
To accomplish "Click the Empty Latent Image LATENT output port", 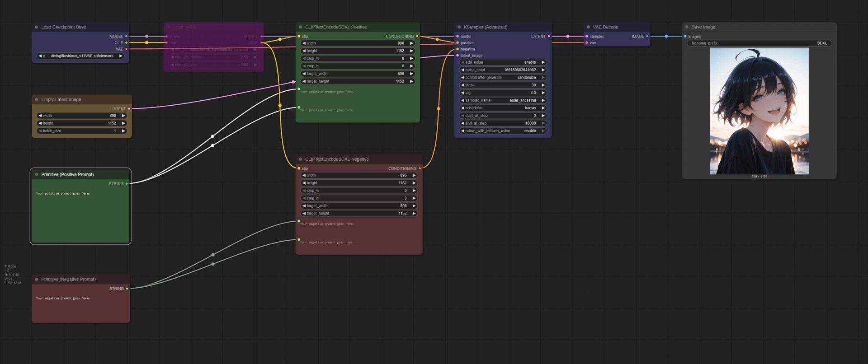I will click(x=129, y=109).
